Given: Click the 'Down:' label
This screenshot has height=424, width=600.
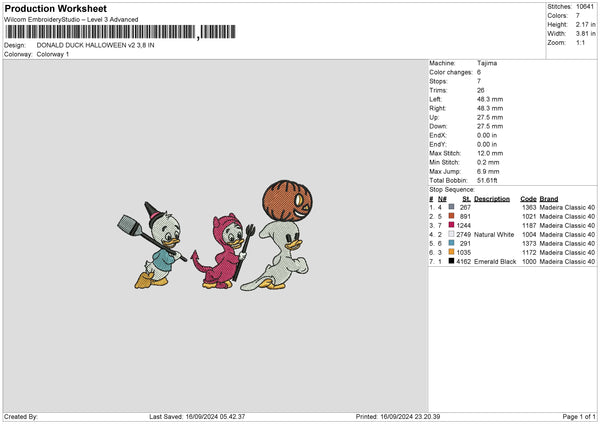Looking at the screenshot, I should [x=438, y=126].
